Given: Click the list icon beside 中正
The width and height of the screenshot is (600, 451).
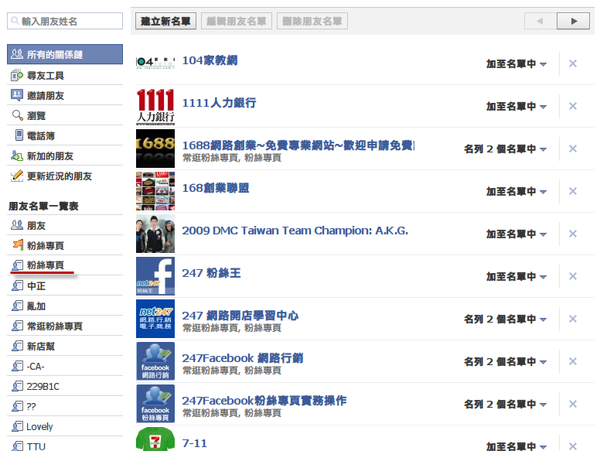Looking at the screenshot, I should [17, 285].
